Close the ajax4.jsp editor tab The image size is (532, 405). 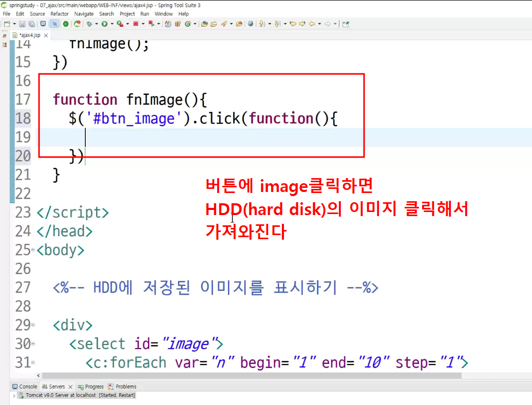(46, 35)
